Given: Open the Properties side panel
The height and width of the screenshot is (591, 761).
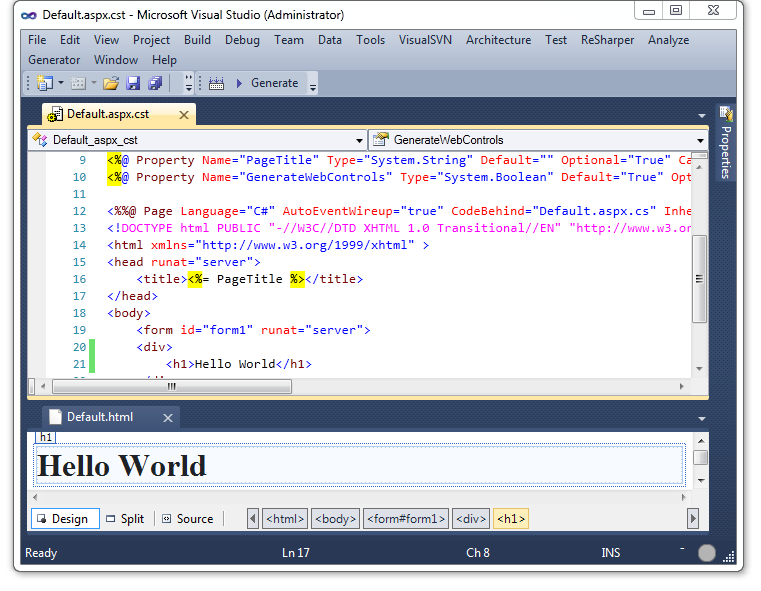Looking at the screenshot, I should click(726, 143).
